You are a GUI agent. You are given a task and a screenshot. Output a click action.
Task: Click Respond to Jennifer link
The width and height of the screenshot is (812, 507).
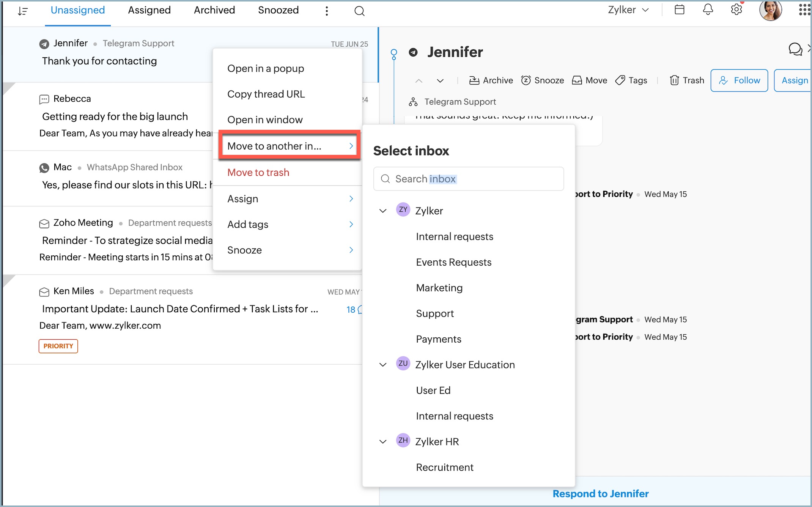coord(600,494)
